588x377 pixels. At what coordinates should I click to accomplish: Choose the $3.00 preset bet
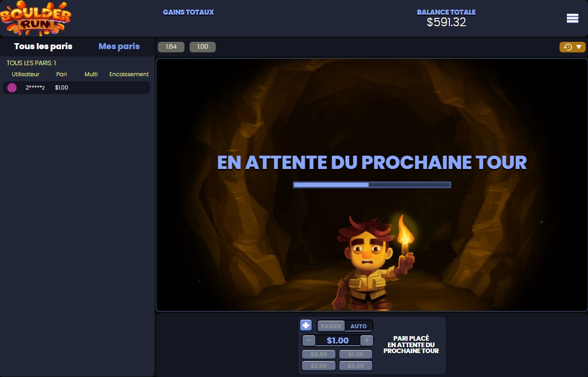(356, 366)
